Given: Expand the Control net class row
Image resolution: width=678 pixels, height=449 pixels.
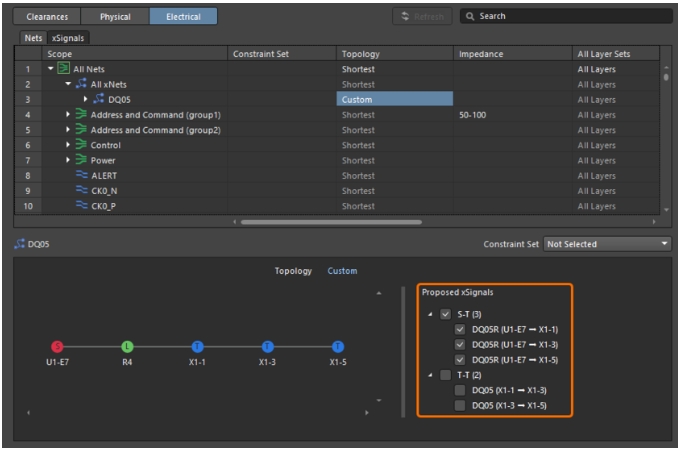Looking at the screenshot, I should (68, 145).
